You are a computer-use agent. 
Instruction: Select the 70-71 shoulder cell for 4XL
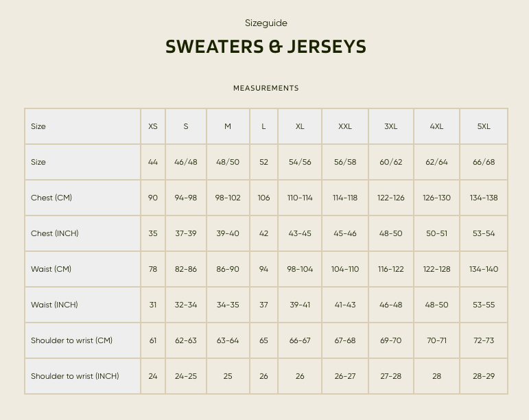click(436, 340)
